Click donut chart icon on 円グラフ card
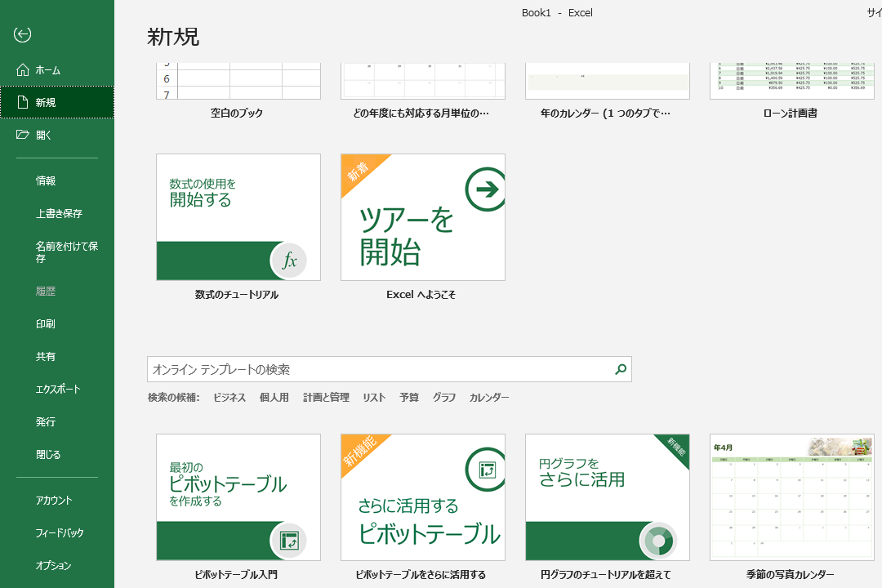This screenshot has width=882, height=588. [x=657, y=541]
